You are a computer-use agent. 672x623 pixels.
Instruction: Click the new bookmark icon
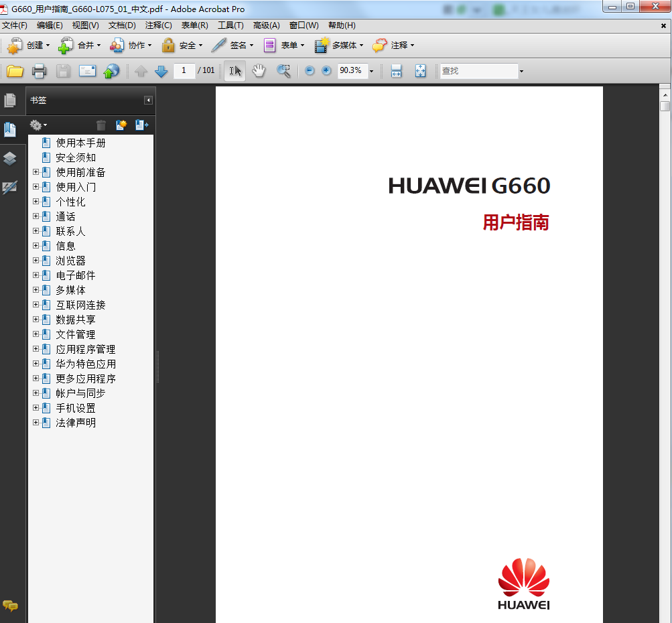(x=121, y=125)
